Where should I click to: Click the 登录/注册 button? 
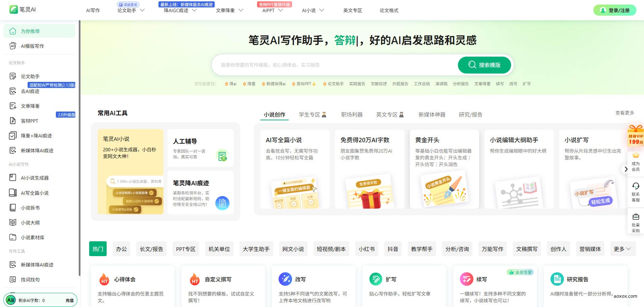point(615,10)
